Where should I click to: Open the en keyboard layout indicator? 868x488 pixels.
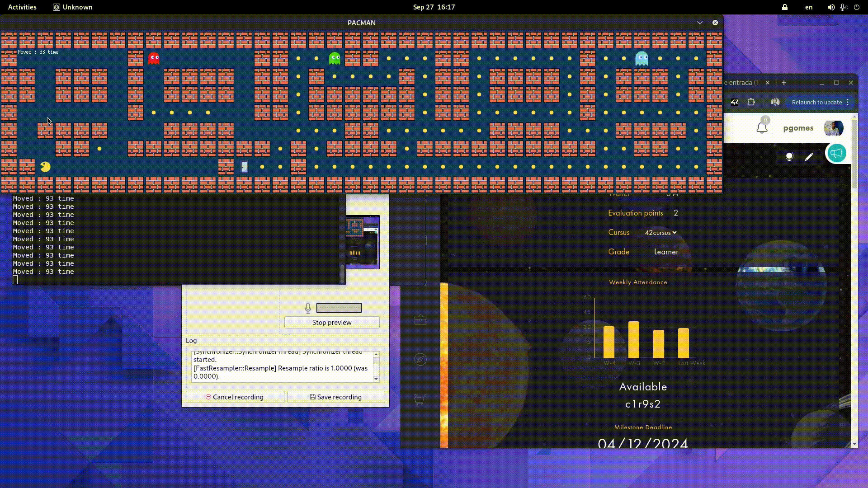click(x=809, y=7)
